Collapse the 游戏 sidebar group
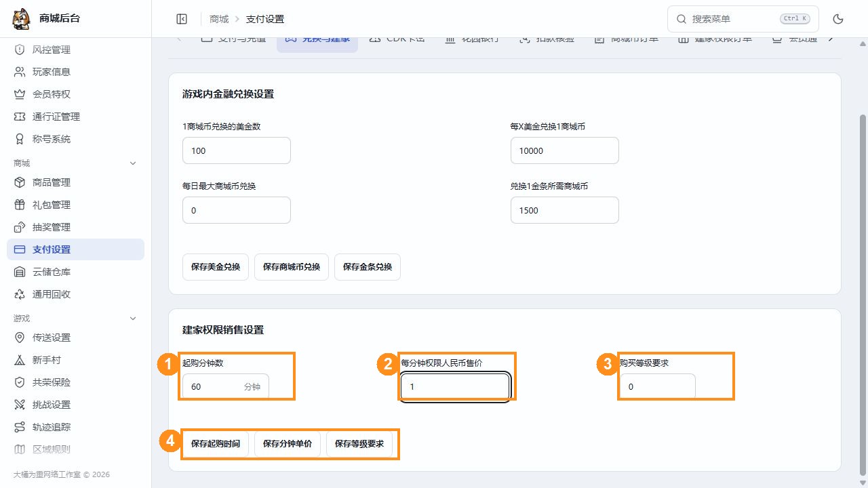This screenshot has height=488, width=868. 133,319
